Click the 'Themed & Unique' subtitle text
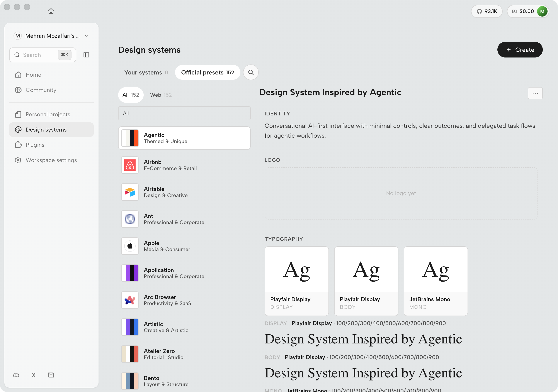Screen dimensions: 558x392 tap(165, 141)
